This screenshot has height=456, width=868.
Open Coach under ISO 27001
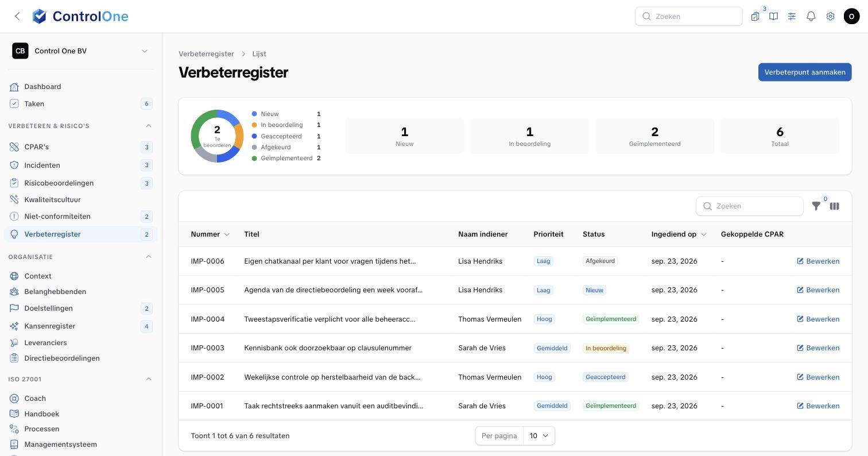(x=80, y=399)
